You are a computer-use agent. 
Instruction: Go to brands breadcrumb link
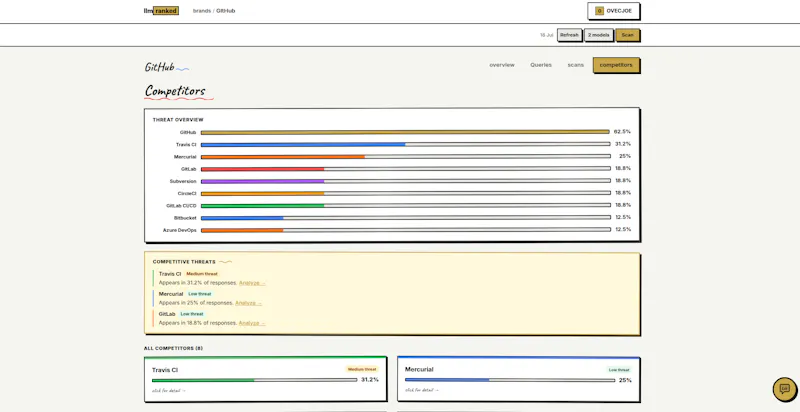tap(202, 11)
